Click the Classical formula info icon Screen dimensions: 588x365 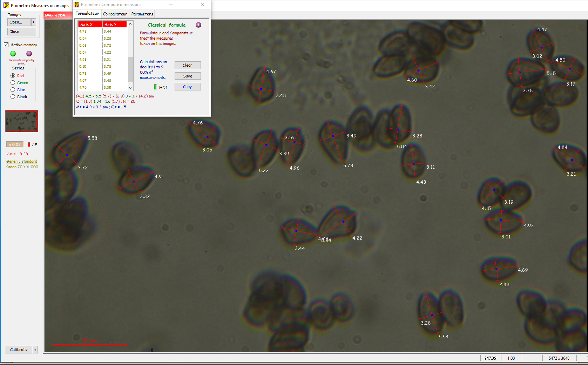(x=198, y=25)
